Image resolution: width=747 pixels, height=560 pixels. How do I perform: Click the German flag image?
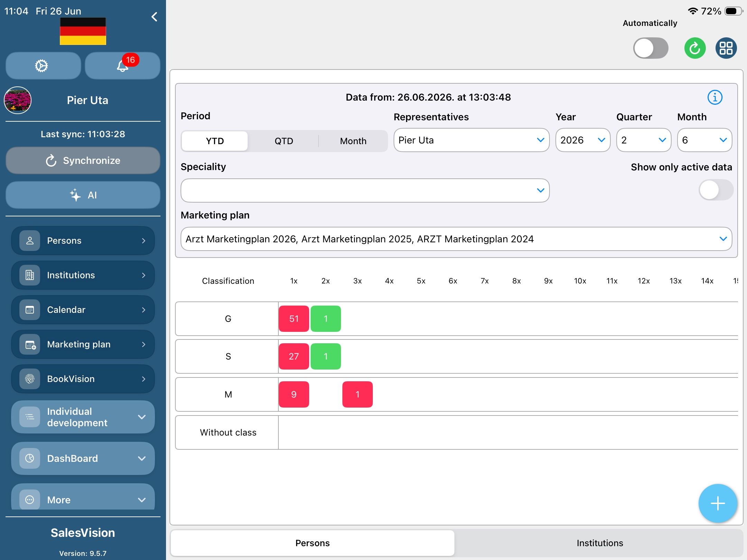point(83,31)
